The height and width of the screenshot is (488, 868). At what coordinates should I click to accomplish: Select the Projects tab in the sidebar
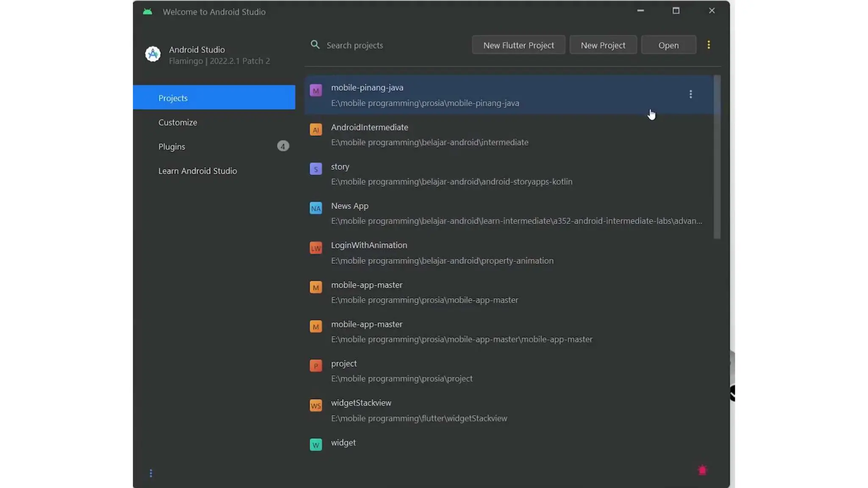(214, 97)
